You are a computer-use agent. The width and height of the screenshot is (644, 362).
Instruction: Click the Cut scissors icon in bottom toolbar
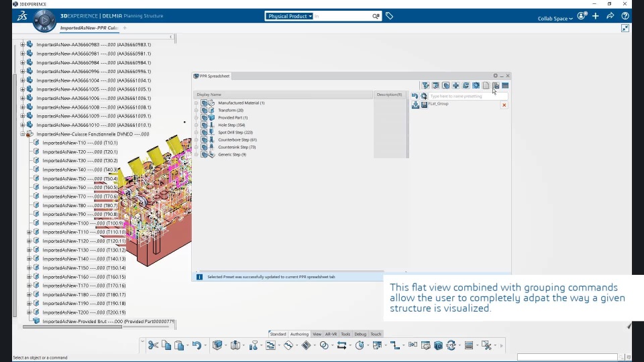[153, 345]
